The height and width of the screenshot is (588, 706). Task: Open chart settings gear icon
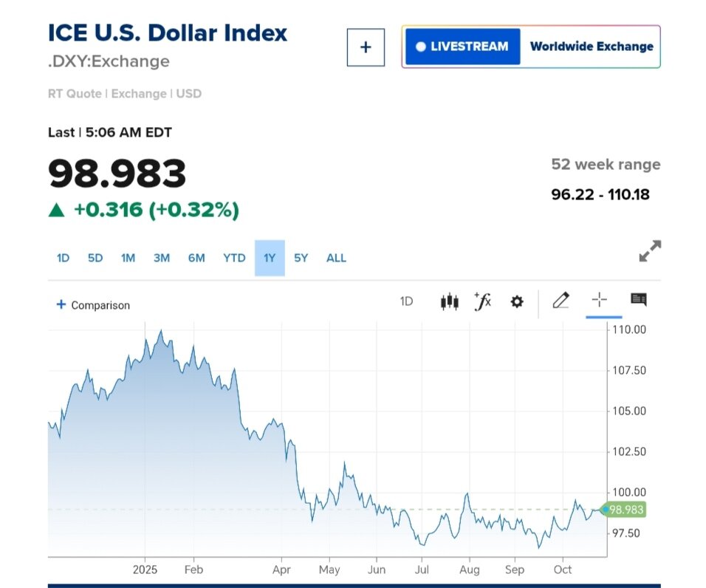(x=517, y=301)
